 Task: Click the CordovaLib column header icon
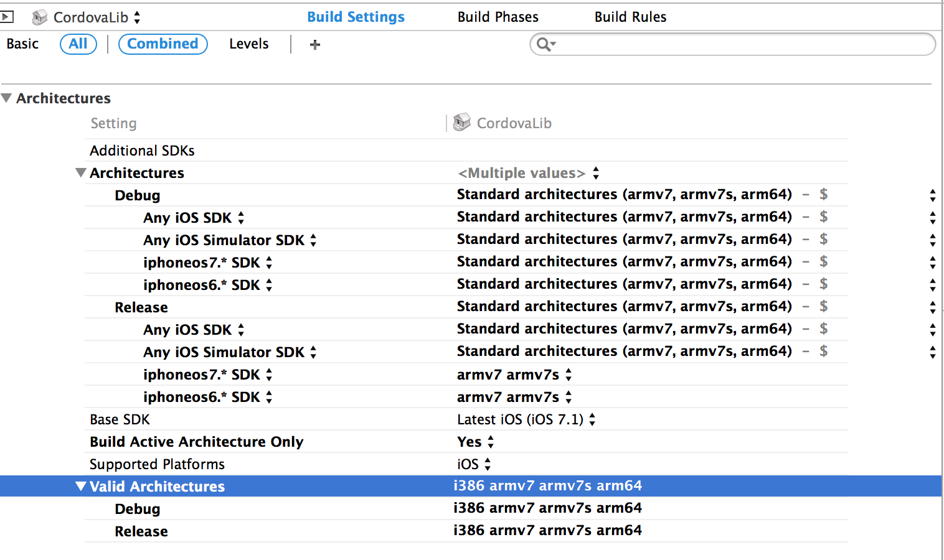click(461, 123)
